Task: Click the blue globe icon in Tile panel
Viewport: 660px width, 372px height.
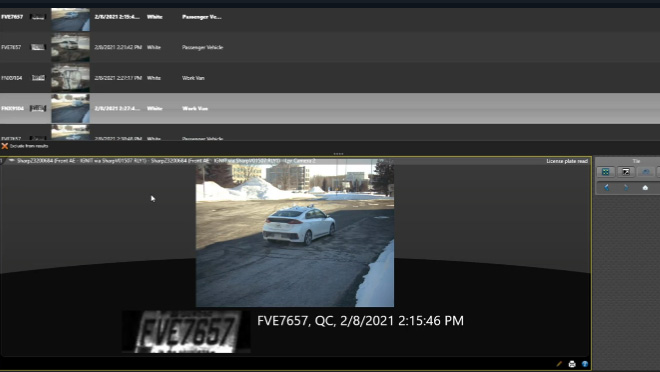Action: click(646, 172)
